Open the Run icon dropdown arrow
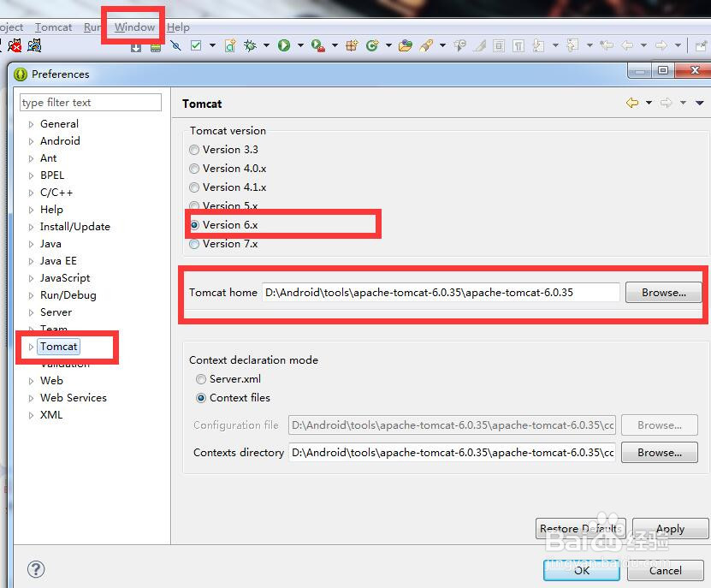The image size is (711, 588). (x=300, y=45)
